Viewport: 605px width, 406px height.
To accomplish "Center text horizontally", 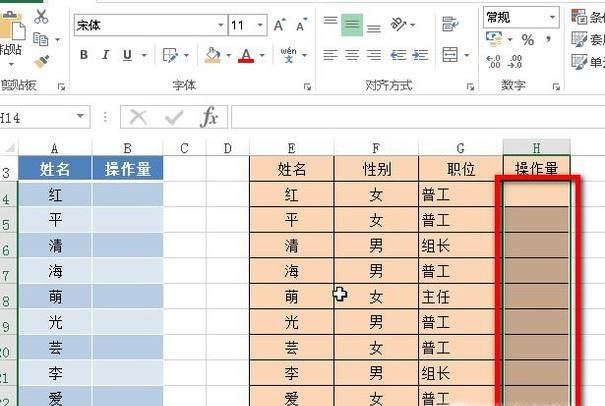I will (x=352, y=55).
